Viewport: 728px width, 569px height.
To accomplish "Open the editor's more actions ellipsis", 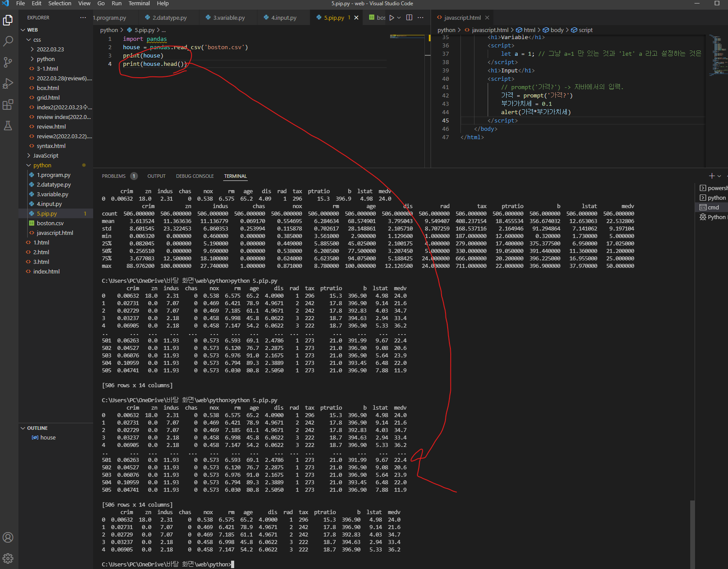I will (420, 18).
